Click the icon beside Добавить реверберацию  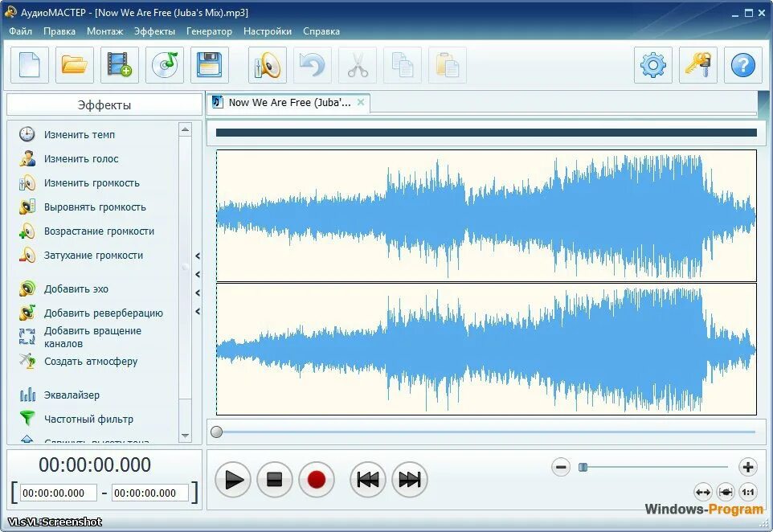27,313
